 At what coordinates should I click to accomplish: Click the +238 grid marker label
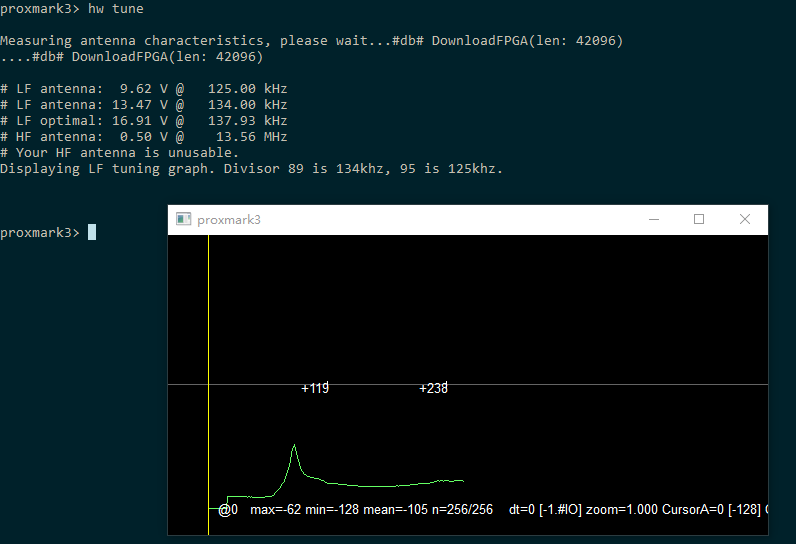point(433,388)
